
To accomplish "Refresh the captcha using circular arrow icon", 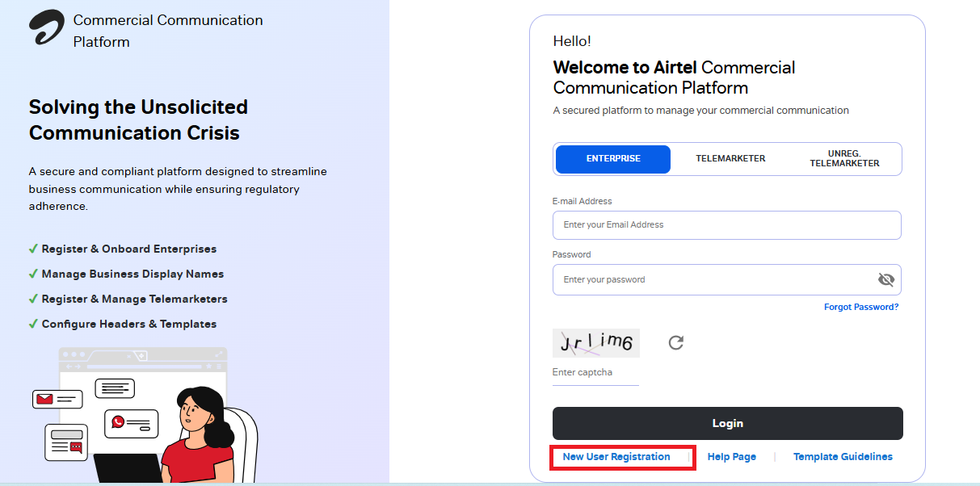I will coord(675,342).
